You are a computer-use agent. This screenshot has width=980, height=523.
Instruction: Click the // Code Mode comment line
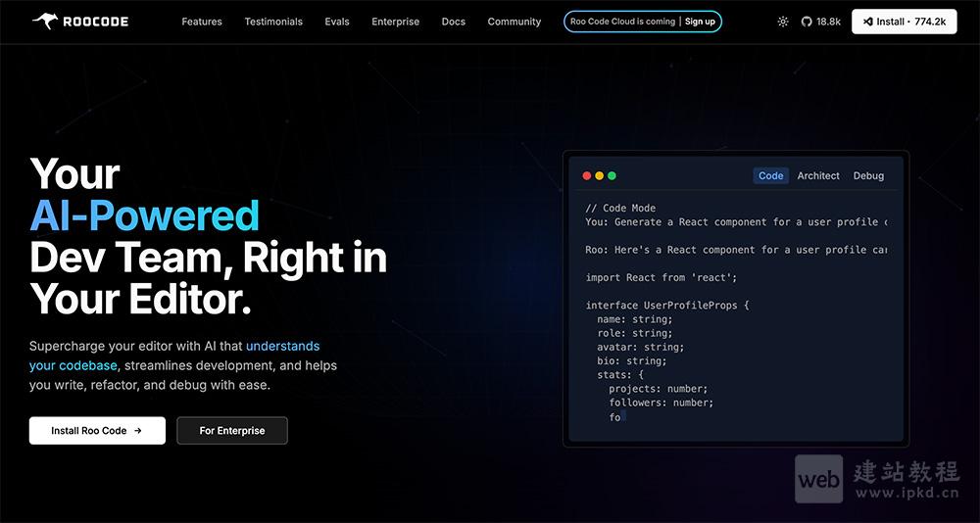(x=620, y=208)
